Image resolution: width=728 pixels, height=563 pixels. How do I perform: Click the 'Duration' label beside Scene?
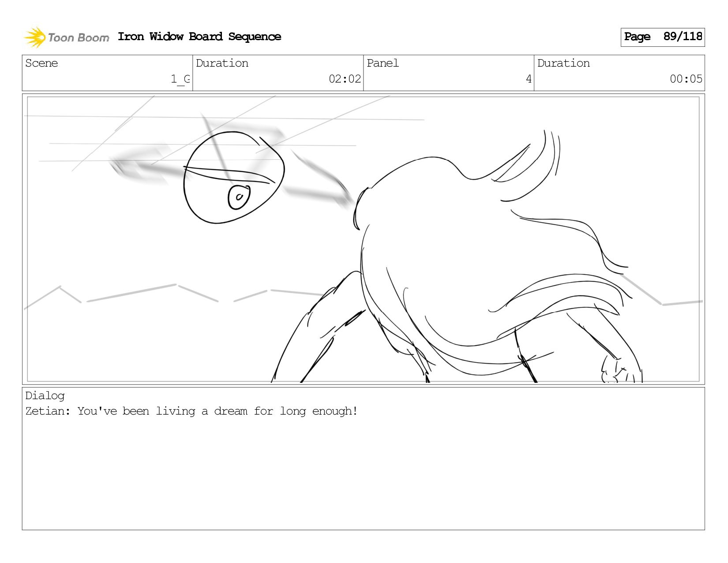pyautogui.click(x=222, y=63)
